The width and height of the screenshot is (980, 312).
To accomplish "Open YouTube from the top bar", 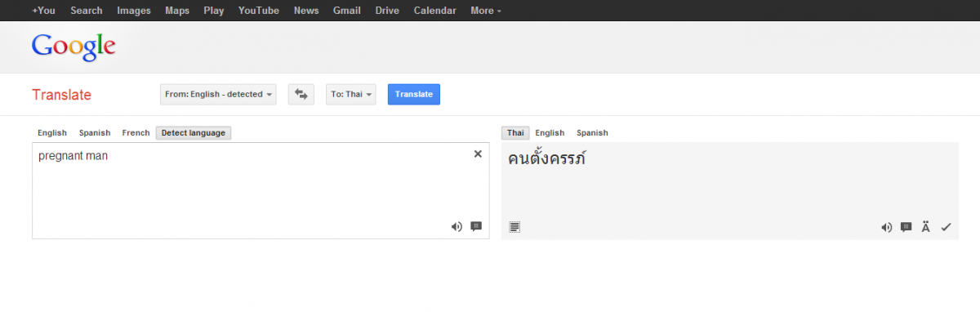I will [x=259, y=11].
